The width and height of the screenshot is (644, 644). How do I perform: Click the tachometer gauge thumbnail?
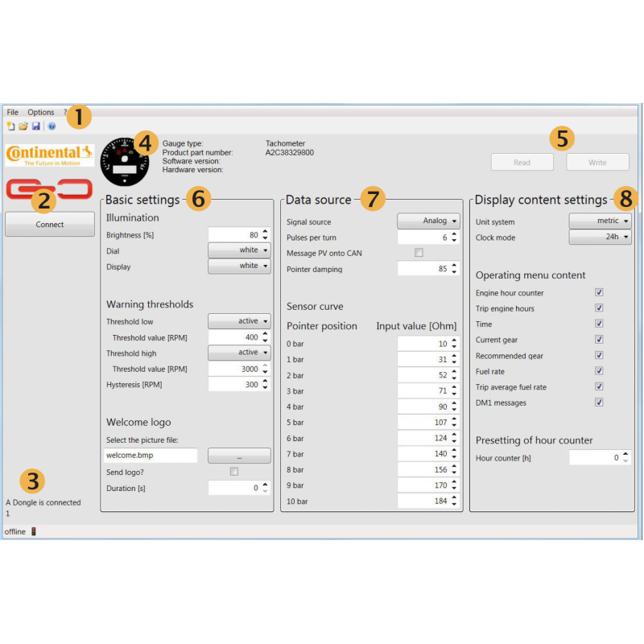pos(125,162)
